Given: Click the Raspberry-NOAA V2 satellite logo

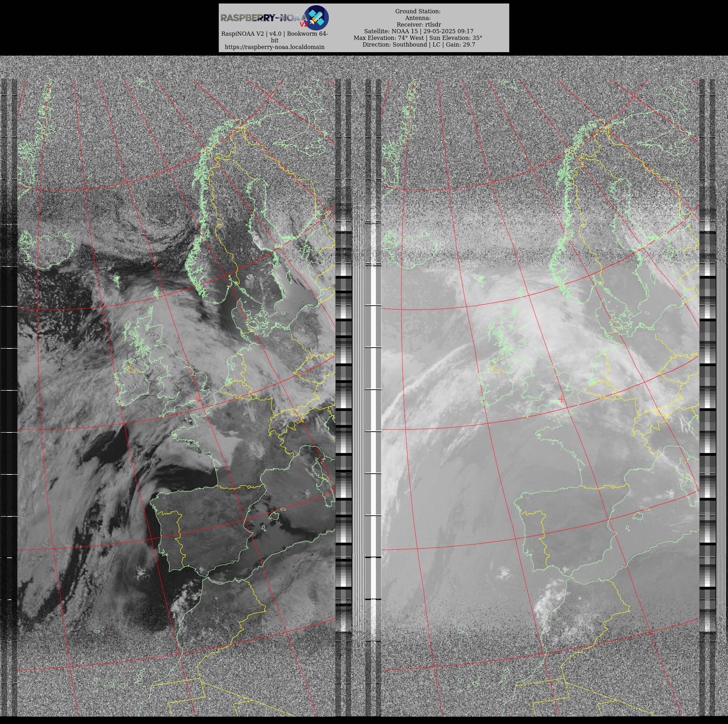Looking at the screenshot, I should [x=316, y=18].
